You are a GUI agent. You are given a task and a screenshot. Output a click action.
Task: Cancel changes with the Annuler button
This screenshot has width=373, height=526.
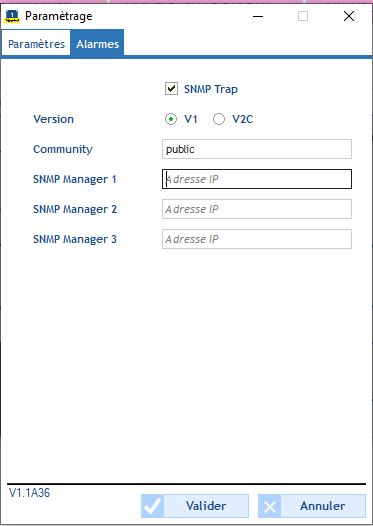312,506
